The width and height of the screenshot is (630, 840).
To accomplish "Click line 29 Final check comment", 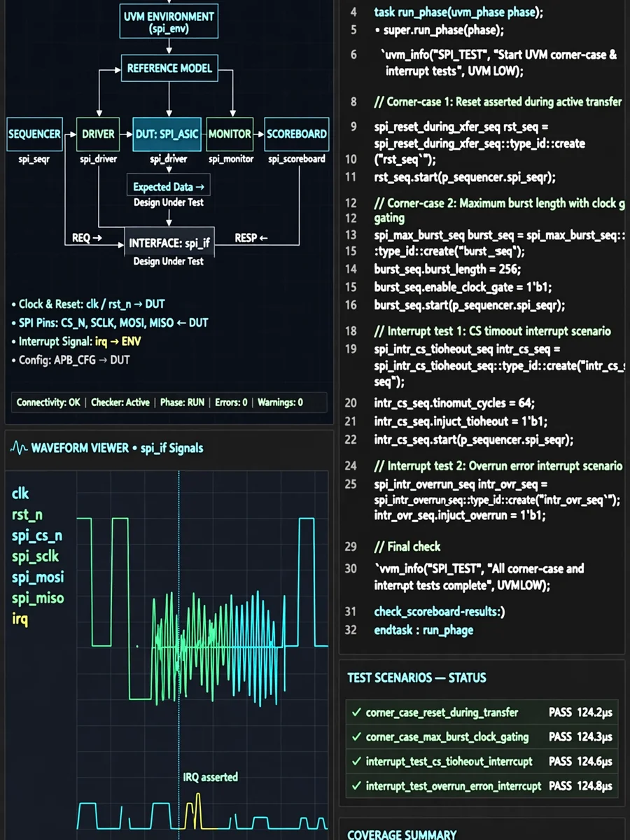I will point(407,547).
